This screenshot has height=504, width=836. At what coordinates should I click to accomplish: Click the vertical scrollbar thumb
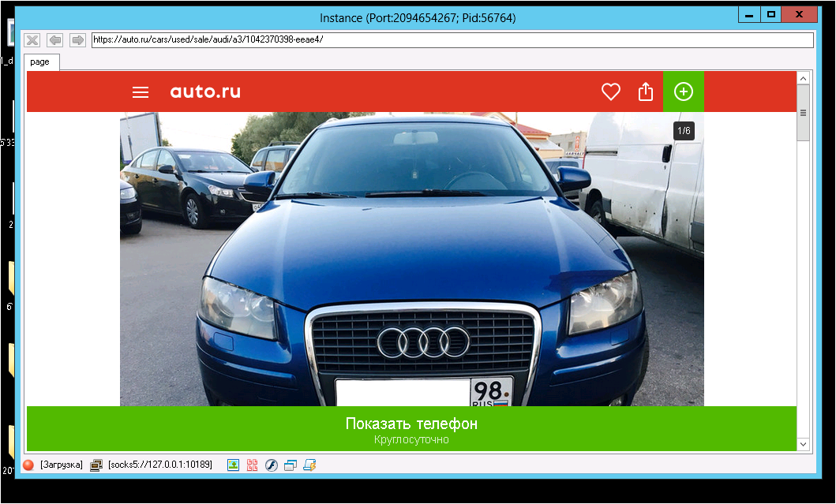click(803, 113)
